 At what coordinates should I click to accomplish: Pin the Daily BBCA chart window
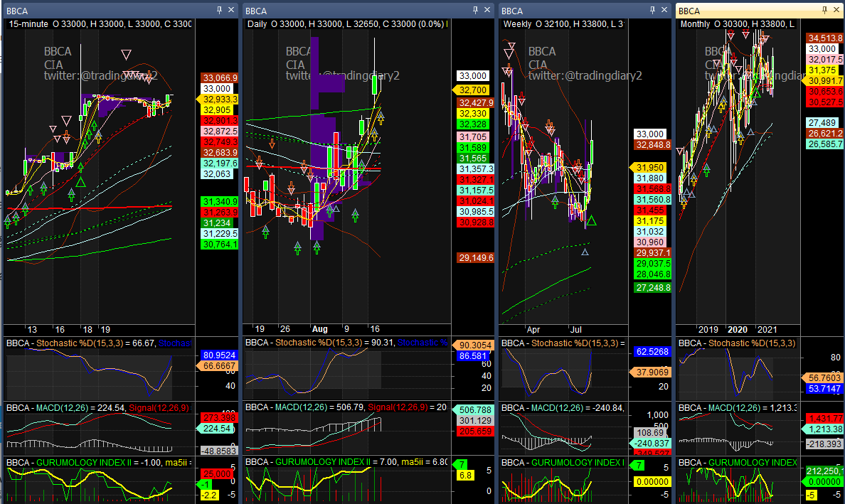click(475, 10)
